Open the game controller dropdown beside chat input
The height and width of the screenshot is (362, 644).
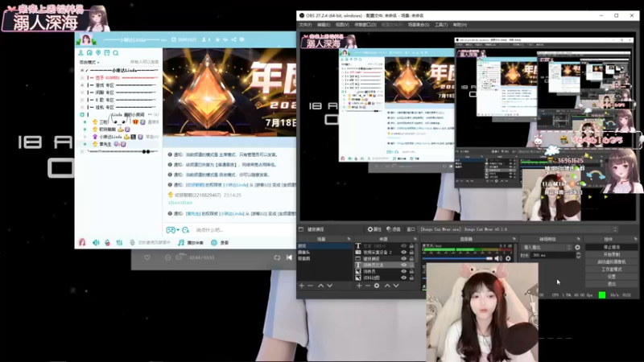pyautogui.click(x=172, y=230)
